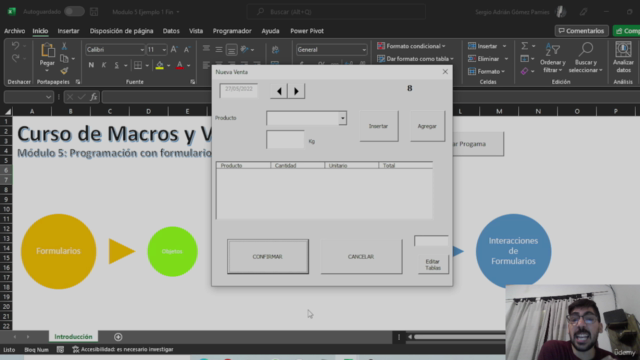Click the Pegar clipboard icon
This screenshot has height=360, width=640.
[x=47, y=50]
